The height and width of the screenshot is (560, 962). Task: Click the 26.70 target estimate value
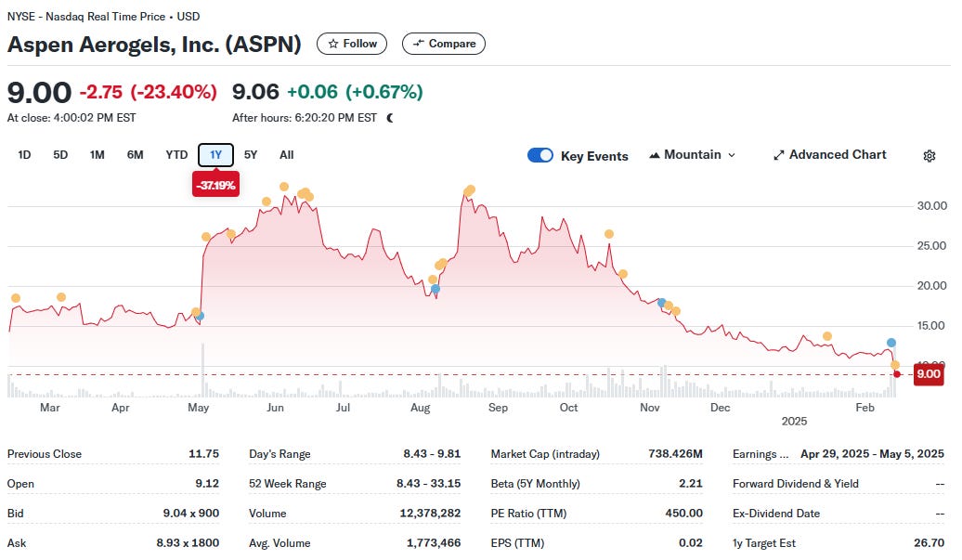[x=929, y=543]
